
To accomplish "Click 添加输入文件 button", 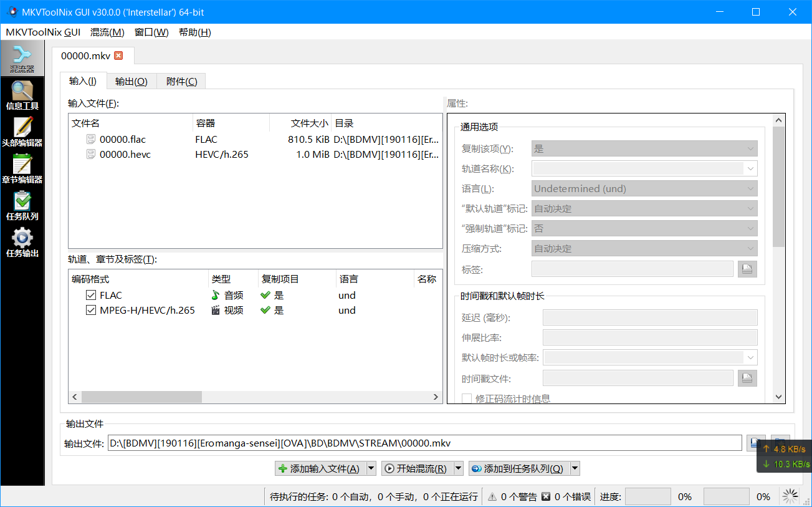I will pyautogui.click(x=320, y=468).
